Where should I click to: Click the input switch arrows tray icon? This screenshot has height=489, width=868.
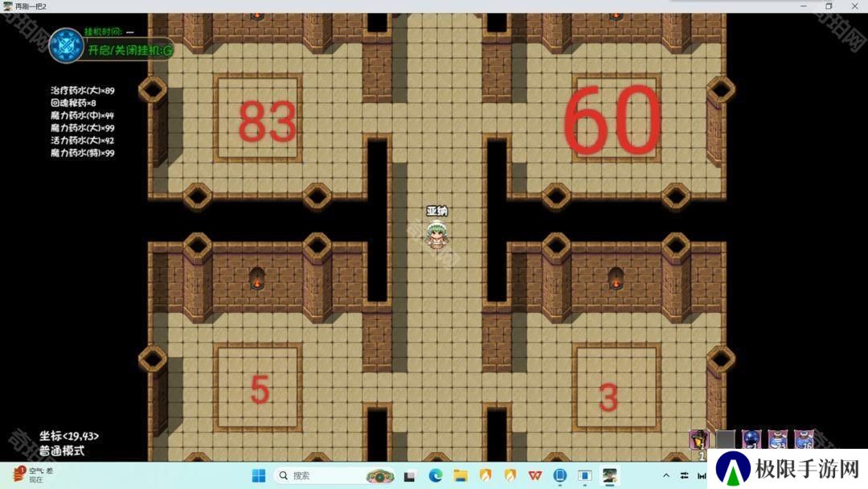coord(684,475)
